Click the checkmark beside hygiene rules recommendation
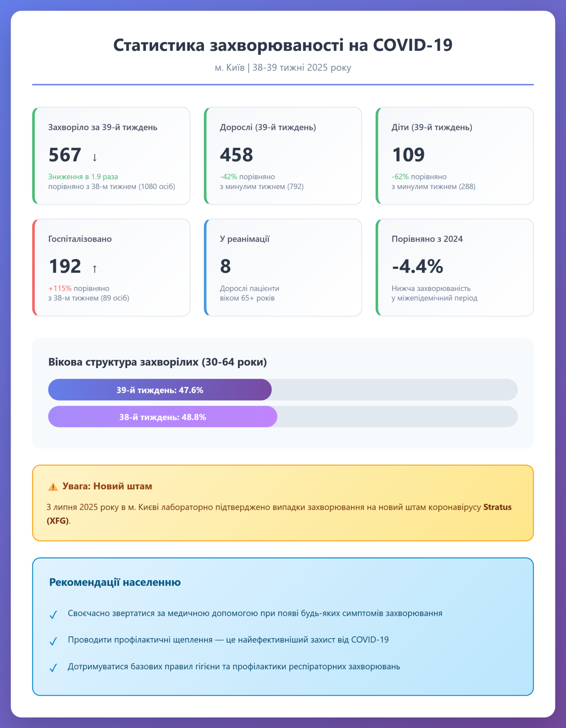 click(53, 668)
